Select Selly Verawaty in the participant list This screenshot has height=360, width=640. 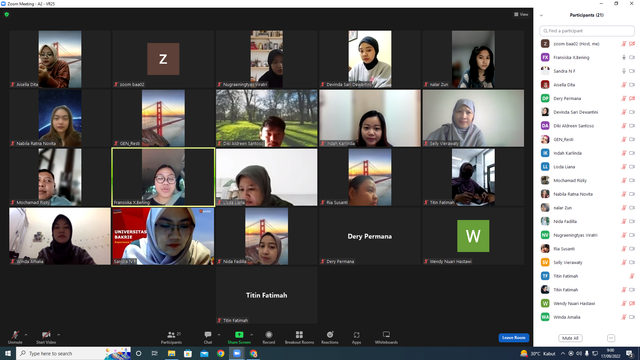pos(587,262)
